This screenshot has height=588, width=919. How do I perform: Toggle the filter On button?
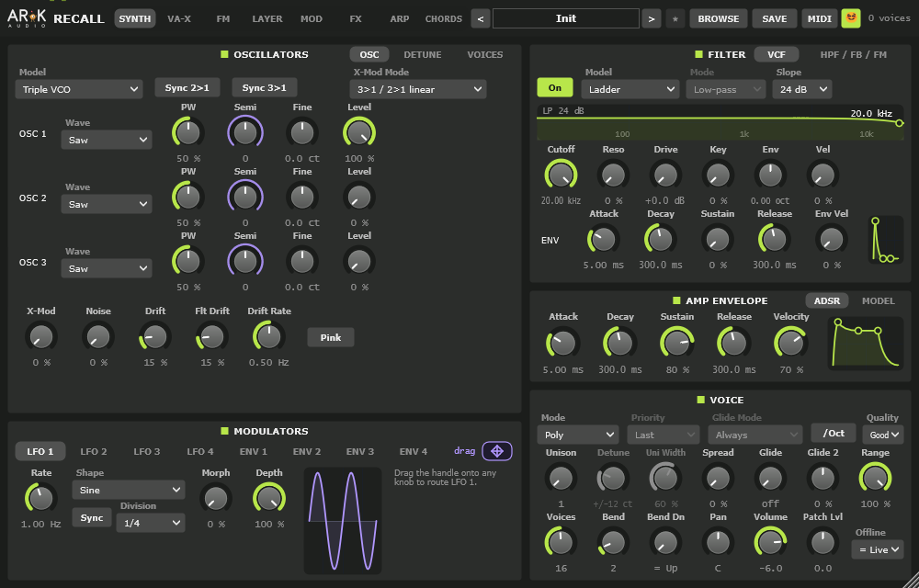pos(554,88)
